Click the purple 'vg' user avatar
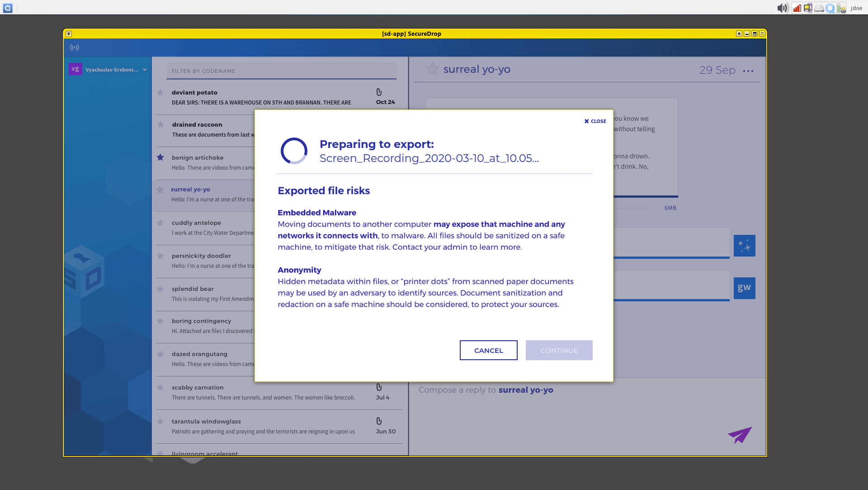 75,69
